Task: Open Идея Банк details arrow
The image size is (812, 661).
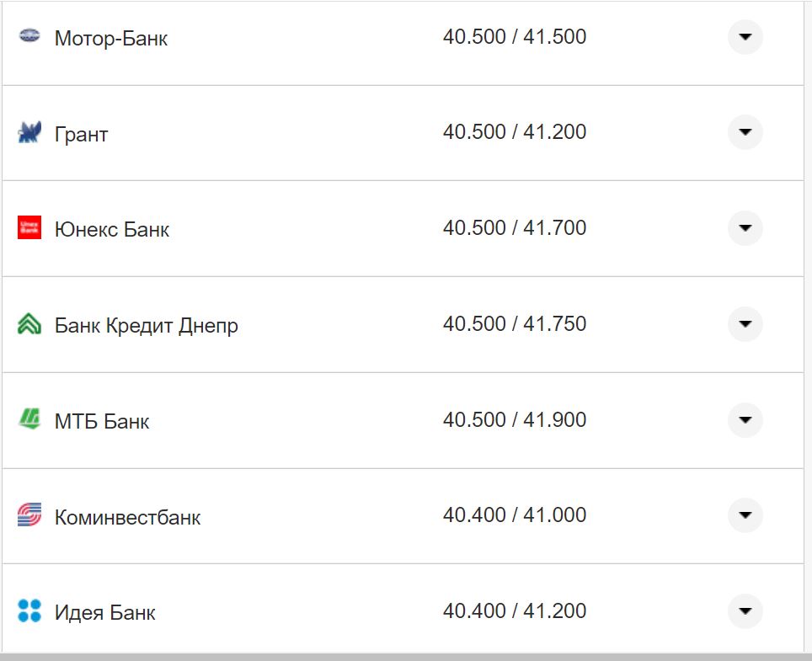Action: pyautogui.click(x=745, y=611)
